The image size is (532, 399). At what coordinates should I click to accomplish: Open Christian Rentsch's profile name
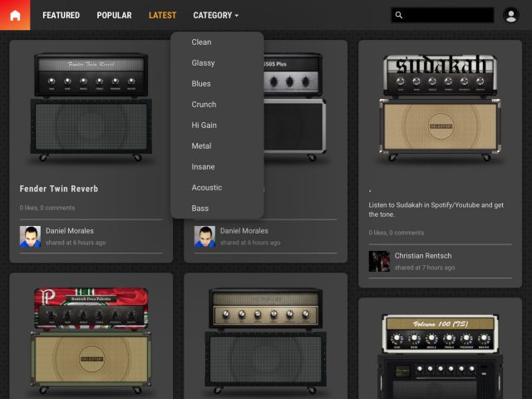(x=423, y=256)
